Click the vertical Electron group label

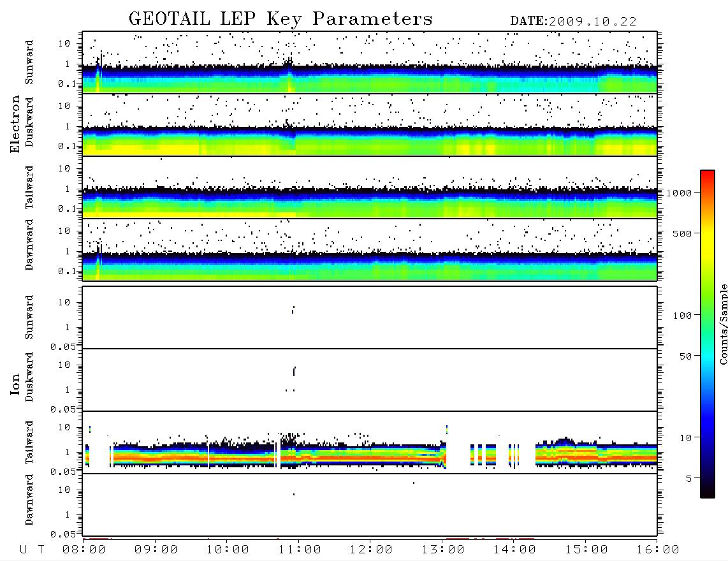(x=15, y=124)
